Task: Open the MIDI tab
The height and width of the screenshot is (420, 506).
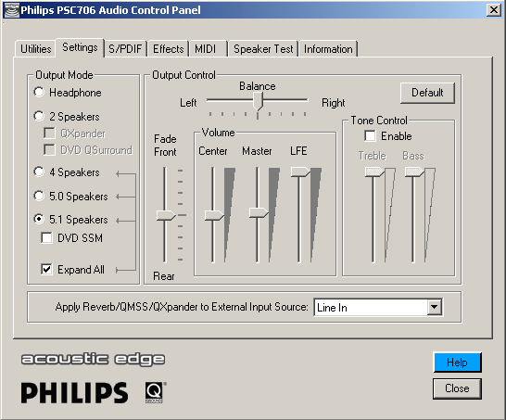Action: (209, 49)
